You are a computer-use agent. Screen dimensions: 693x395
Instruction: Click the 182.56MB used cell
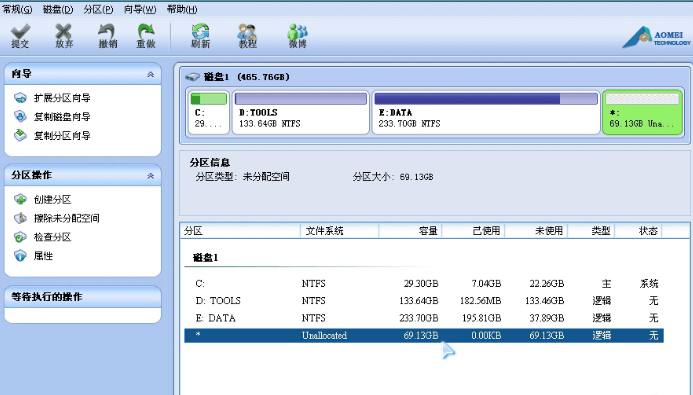[x=480, y=300]
